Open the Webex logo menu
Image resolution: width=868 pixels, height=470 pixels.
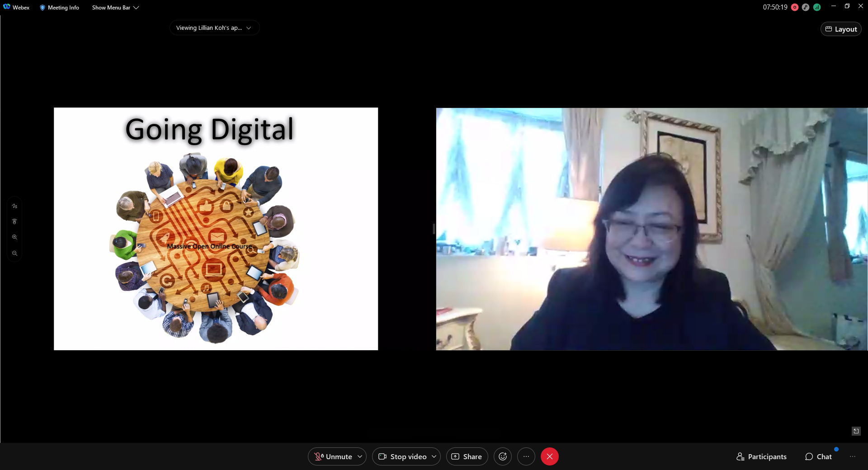pyautogui.click(x=16, y=7)
